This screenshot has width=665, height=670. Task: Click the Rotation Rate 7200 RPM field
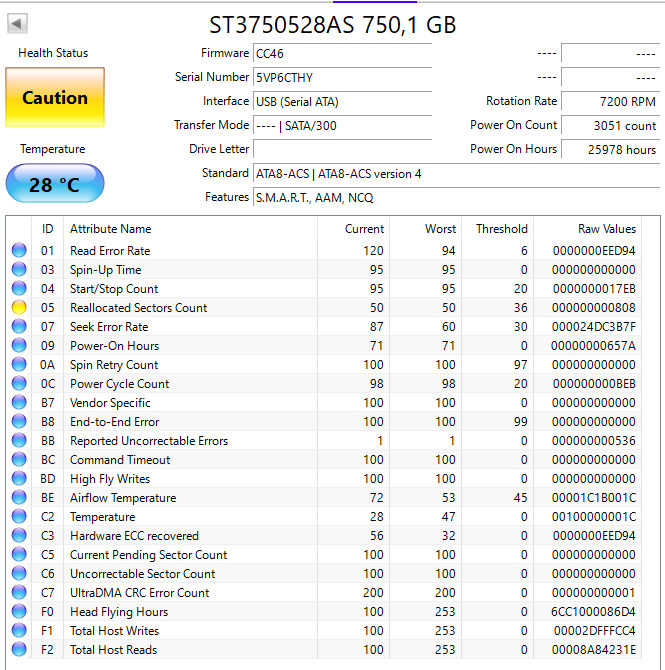609,101
